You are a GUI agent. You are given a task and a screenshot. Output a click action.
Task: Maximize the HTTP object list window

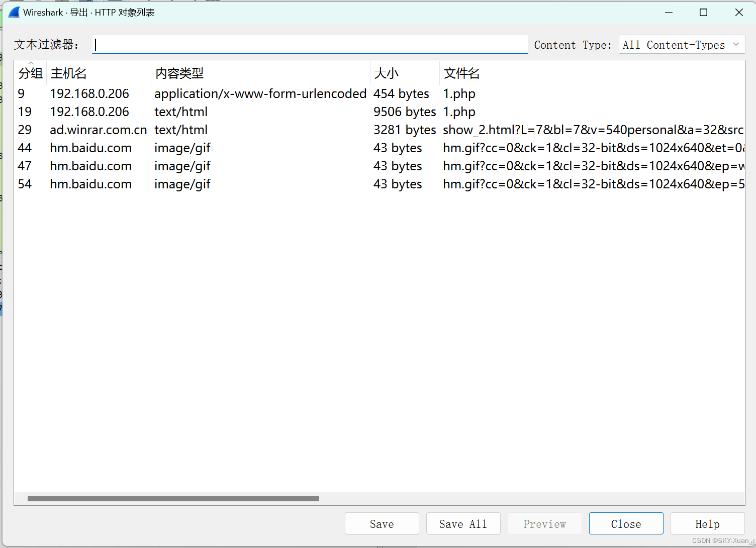click(704, 12)
